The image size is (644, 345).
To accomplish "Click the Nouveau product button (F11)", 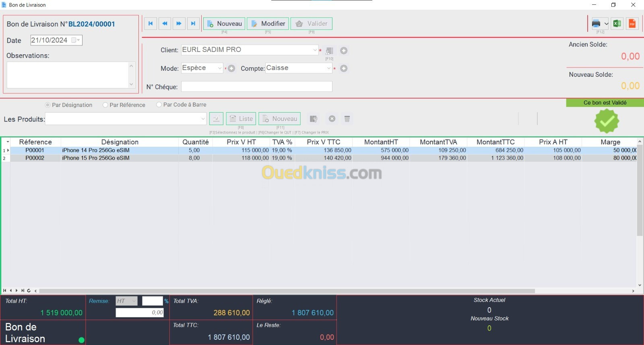I will pyautogui.click(x=280, y=119).
